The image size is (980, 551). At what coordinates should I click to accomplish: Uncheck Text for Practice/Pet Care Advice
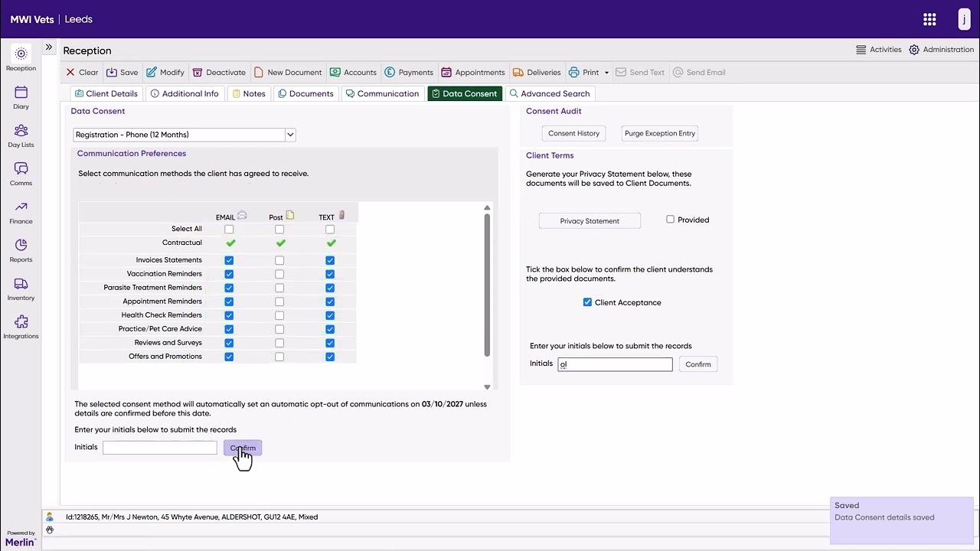coord(330,329)
